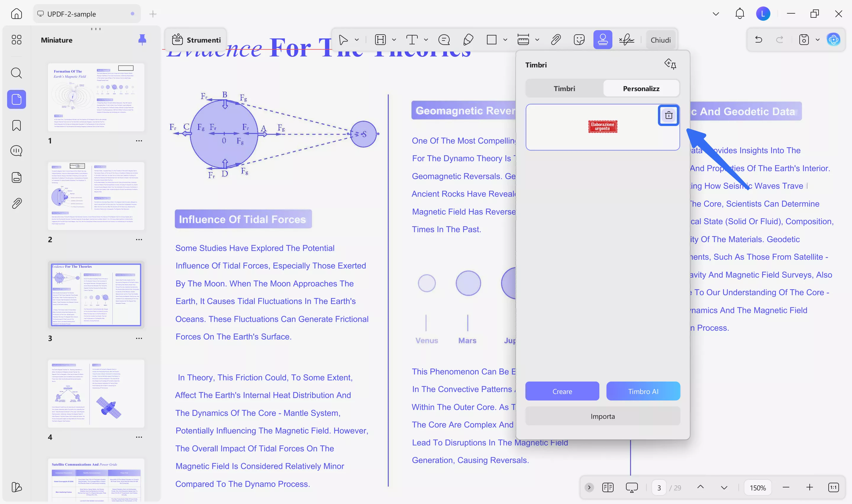Select the Attachment paperclip tool in toolbar
The image size is (852, 504).
(556, 40)
